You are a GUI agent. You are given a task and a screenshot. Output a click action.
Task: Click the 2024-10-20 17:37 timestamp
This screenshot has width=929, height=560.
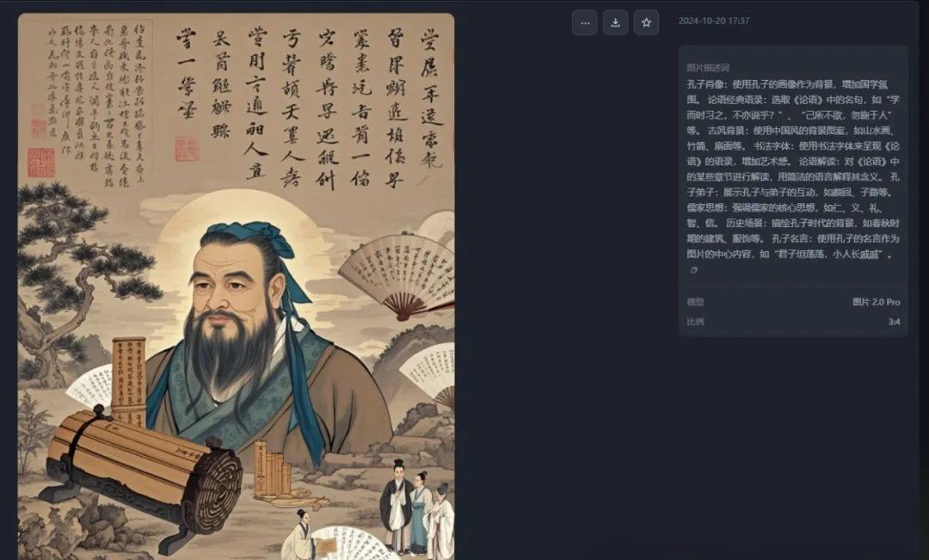pyautogui.click(x=714, y=21)
